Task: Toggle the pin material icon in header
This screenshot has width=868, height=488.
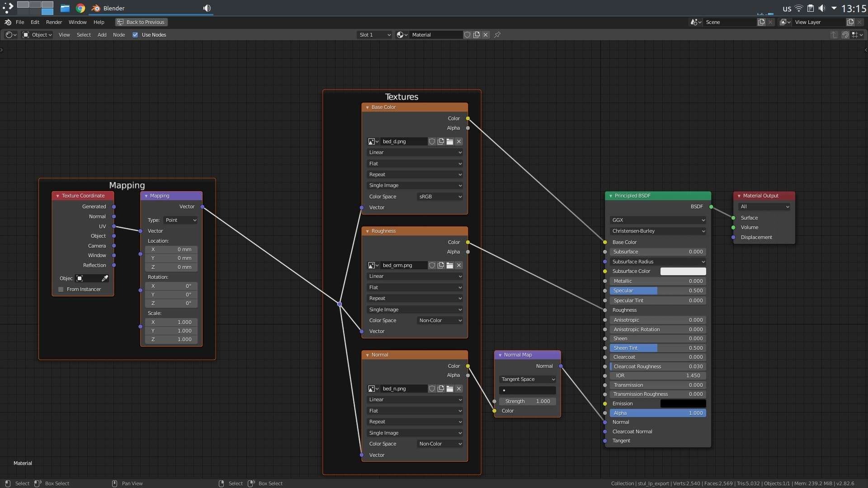Action: point(497,35)
